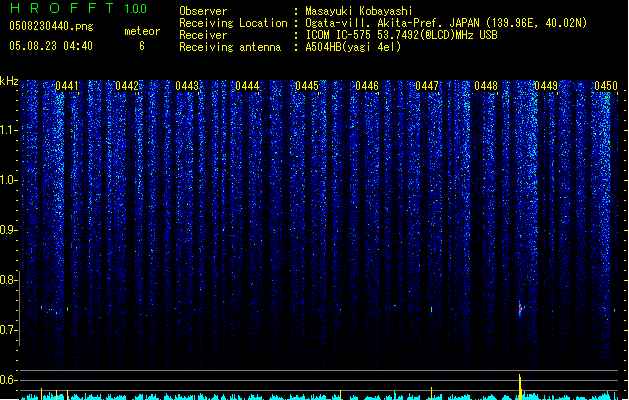This screenshot has height=400, width=629.
Task: Click the Receiving antenna label
Action: (x=230, y=47)
